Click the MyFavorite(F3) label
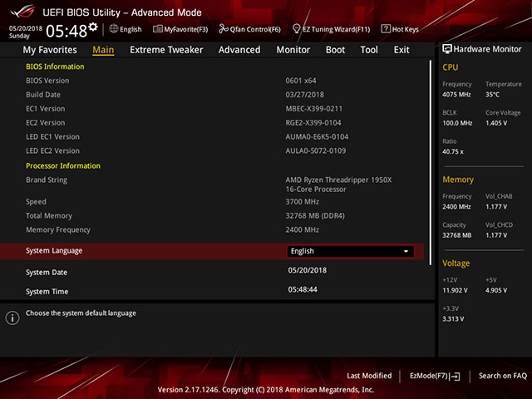Viewport: 532px width, 399px height. coord(186,30)
